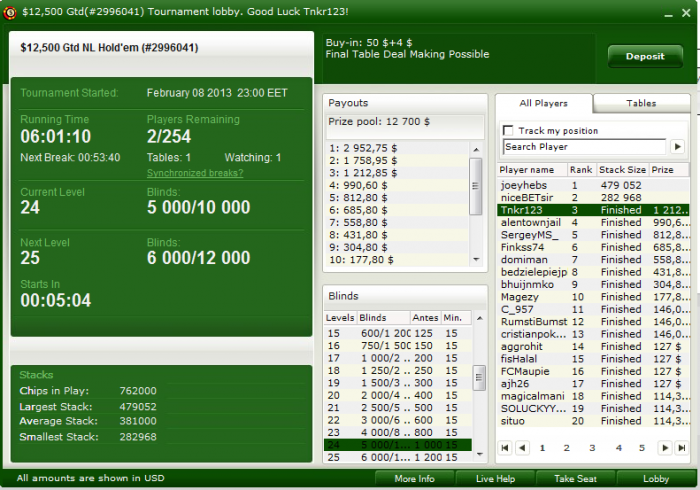Select player alentownjail row
This screenshot has width=700, height=490.
click(x=593, y=223)
